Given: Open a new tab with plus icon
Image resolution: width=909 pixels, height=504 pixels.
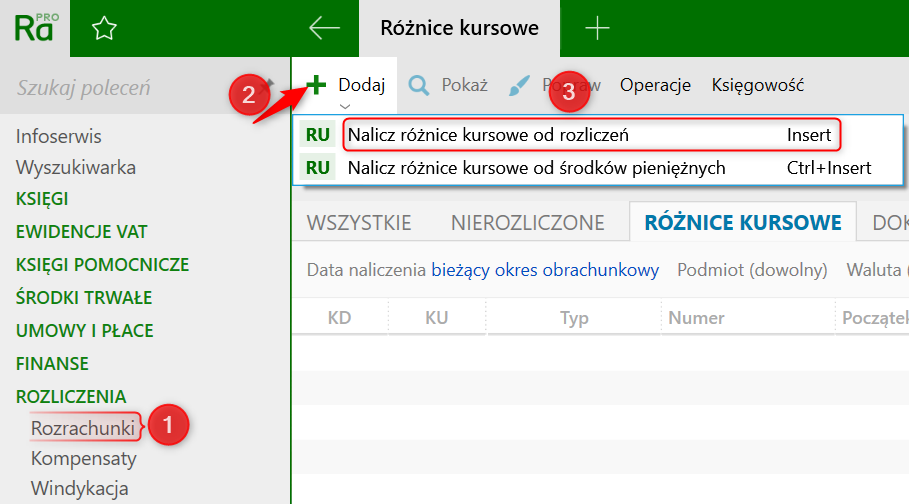Looking at the screenshot, I should click(x=597, y=28).
